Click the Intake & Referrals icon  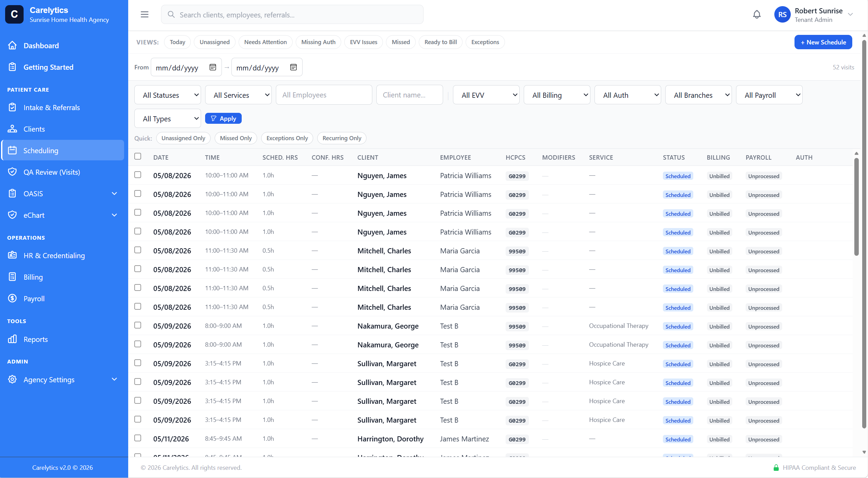[12, 107]
